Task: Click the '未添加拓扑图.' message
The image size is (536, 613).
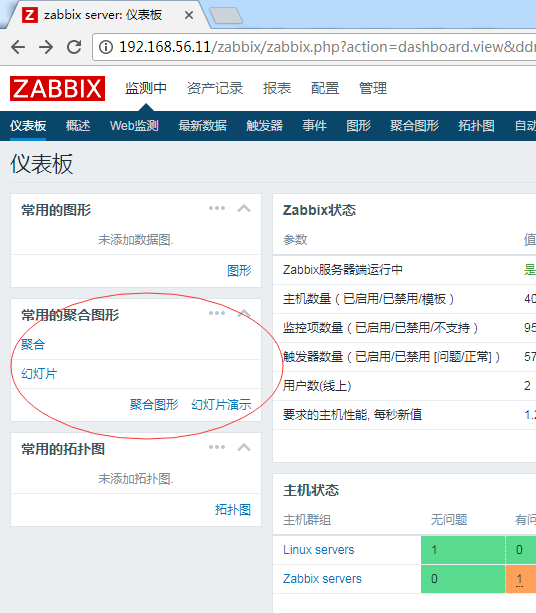Action: (x=136, y=479)
